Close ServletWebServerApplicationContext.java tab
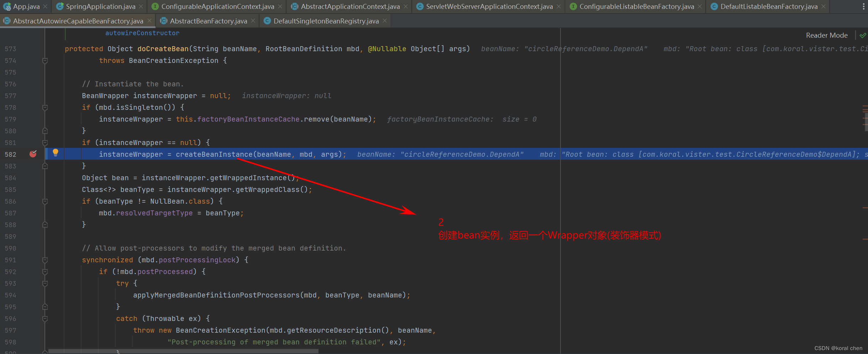This screenshot has width=868, height=354. point(559,6)
